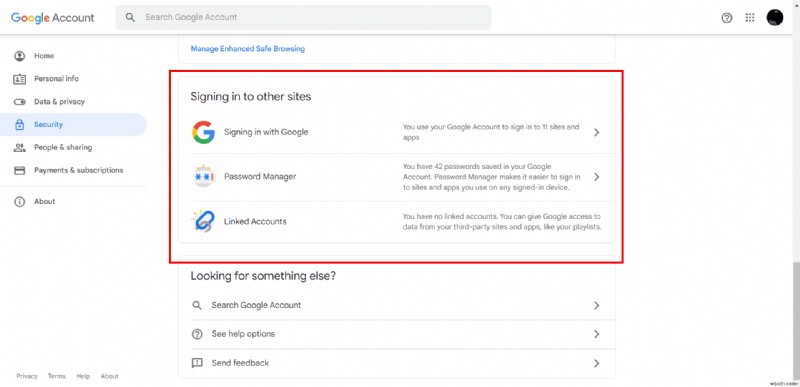
Task: Click 'You have 42 passwords saved' description
Action: (492, 177)
